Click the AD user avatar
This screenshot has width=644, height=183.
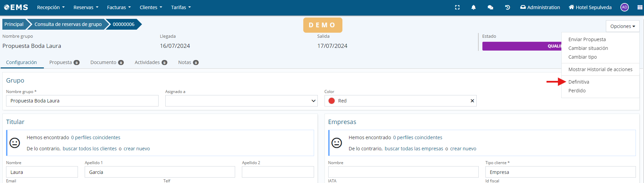pos(624,7)
